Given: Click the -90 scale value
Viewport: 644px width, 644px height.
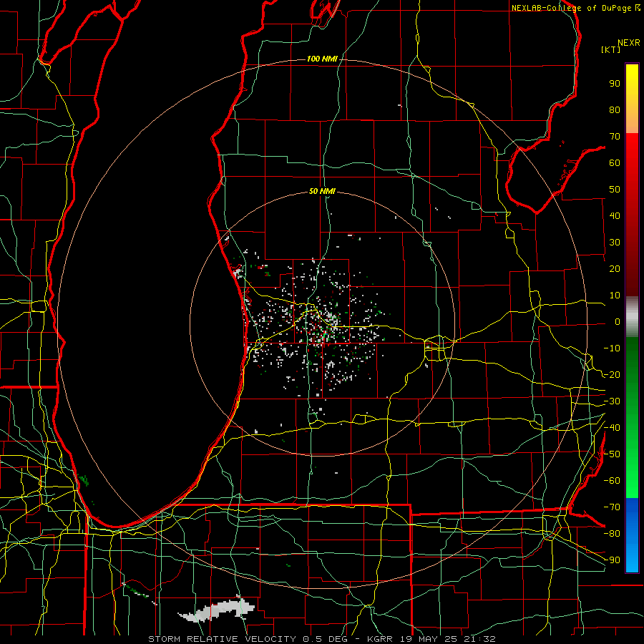Looking at the screenshot, I should [x=612, y=560].
